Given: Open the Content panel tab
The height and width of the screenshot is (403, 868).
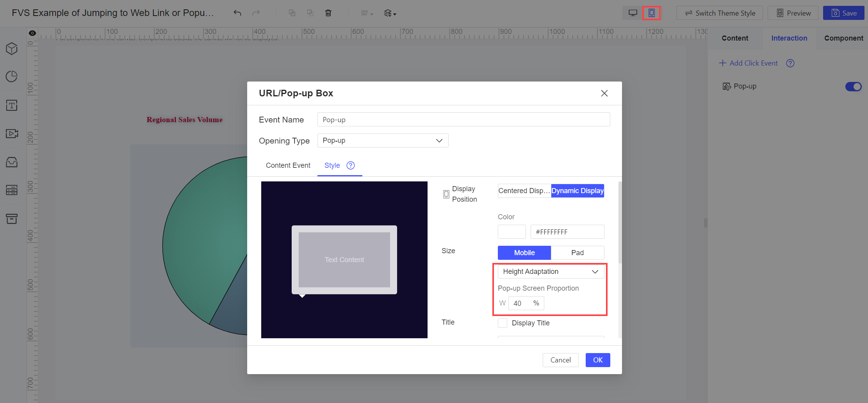Looking at the screenshot, I should tap(735, 38).
